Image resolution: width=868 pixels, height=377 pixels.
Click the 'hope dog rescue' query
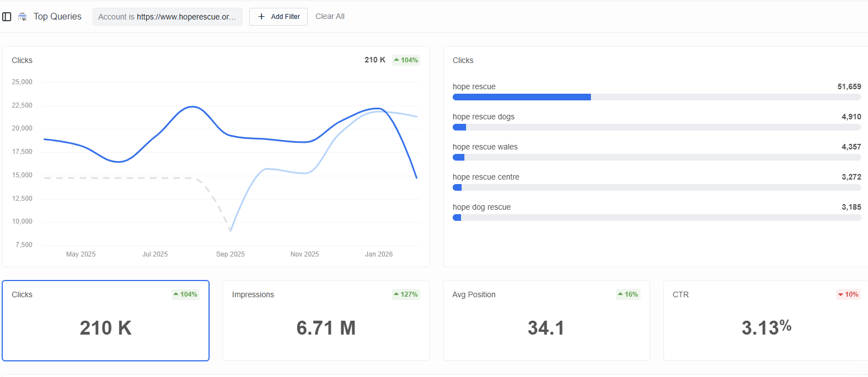482,207
